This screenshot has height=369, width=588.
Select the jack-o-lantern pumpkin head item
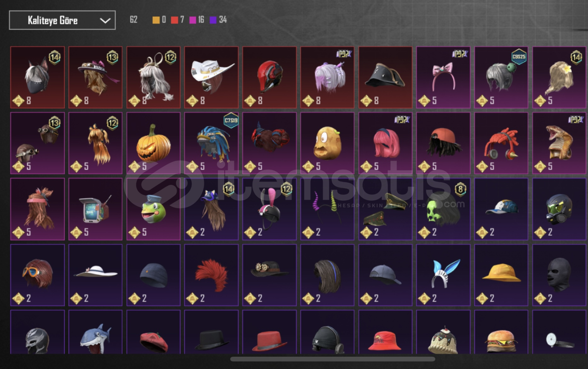(x=153, y=143)
